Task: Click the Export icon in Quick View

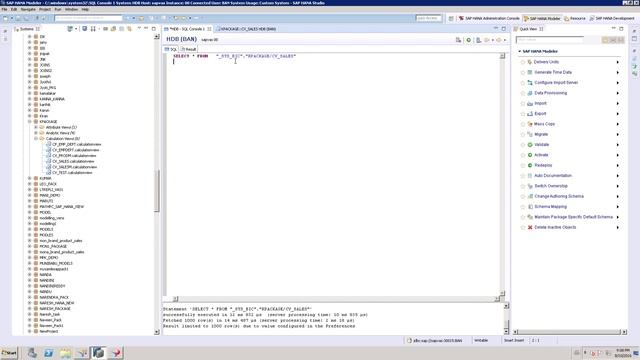Action: click(530, 113)
